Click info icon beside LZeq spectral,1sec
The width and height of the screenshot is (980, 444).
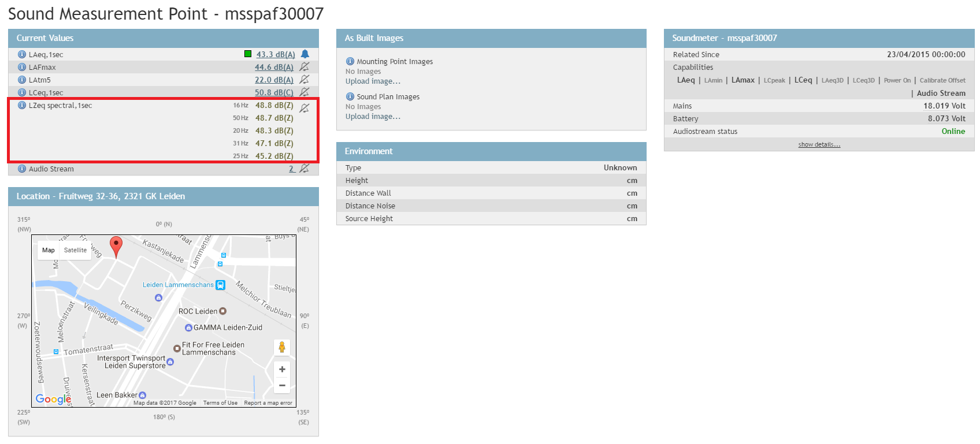(x=22, y=105)
